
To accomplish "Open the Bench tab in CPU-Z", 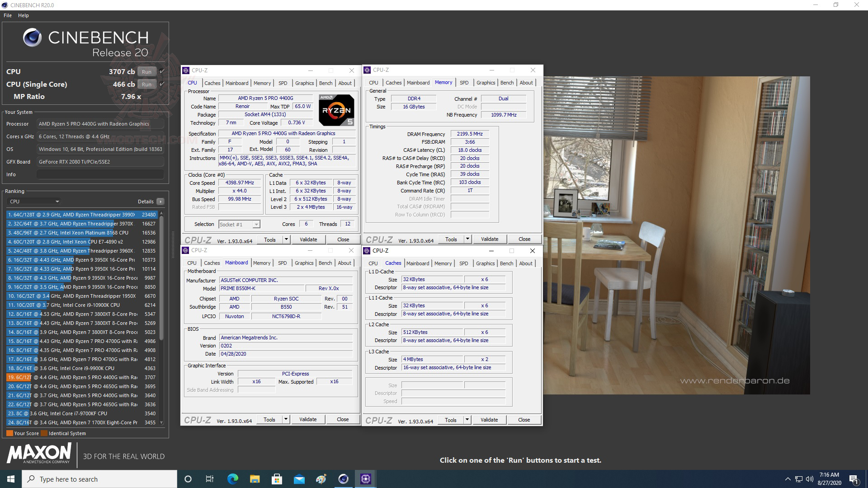I will tap(326, 83).
